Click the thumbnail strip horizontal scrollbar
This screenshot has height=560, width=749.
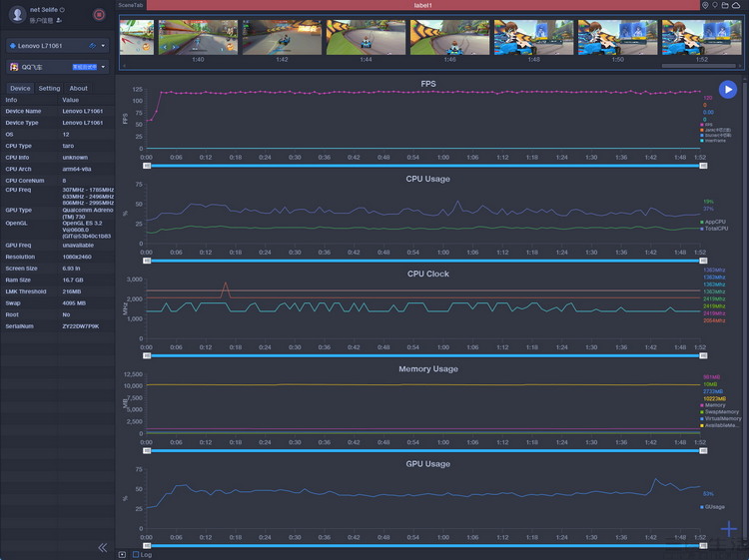click(699, 66)
